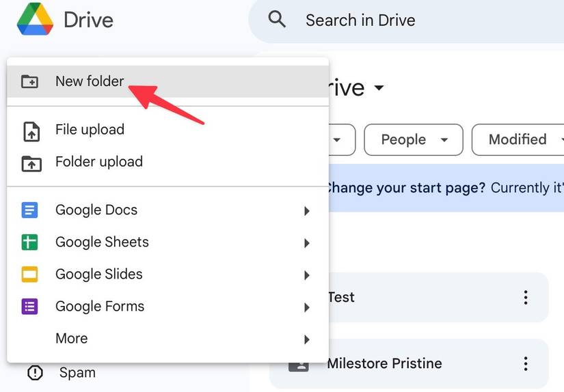564x392 pixels.
Task: Click the blue Google Docs icon
Action: coord(30,210)
